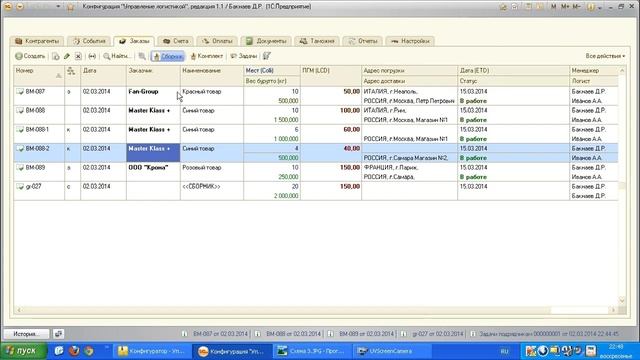The image size is (640, 360).
Task: Select order row BM-088-2
Action: [316, 153]
